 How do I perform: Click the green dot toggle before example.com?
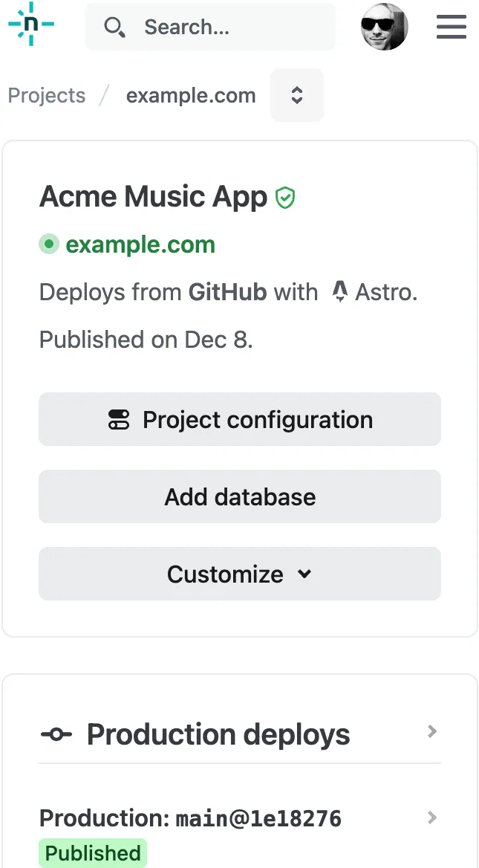coord(48,244)
